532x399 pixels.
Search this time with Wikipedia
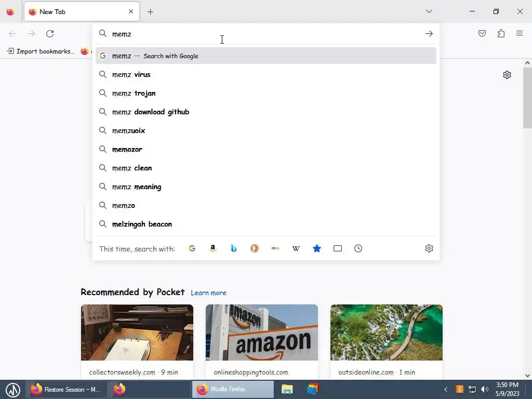pos(296,248)
